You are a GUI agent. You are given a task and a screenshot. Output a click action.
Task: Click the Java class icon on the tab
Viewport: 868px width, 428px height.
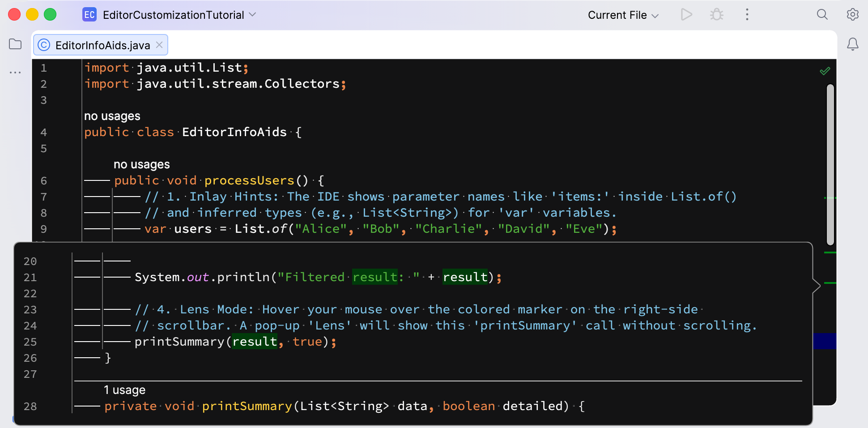point(44,45)
